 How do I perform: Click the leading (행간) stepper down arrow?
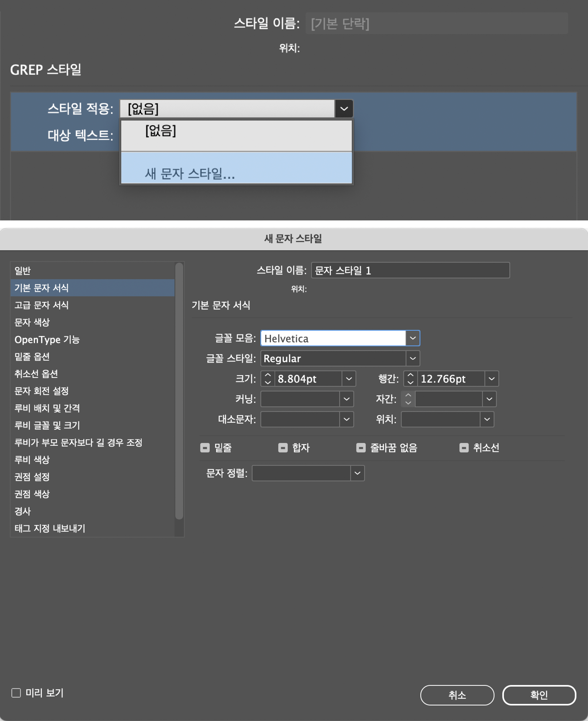[x=411, y=382]
